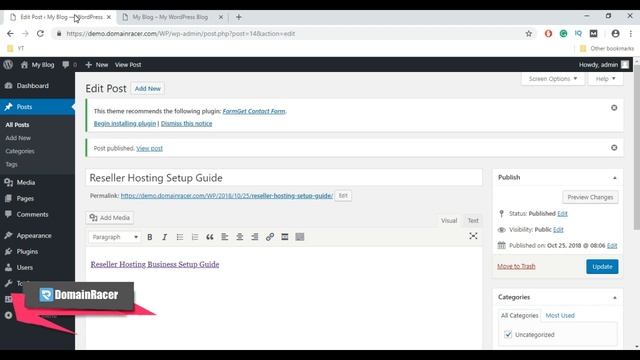640x360 pixels.
Task: Insert Read More tag
Action: tap(285, 237)
